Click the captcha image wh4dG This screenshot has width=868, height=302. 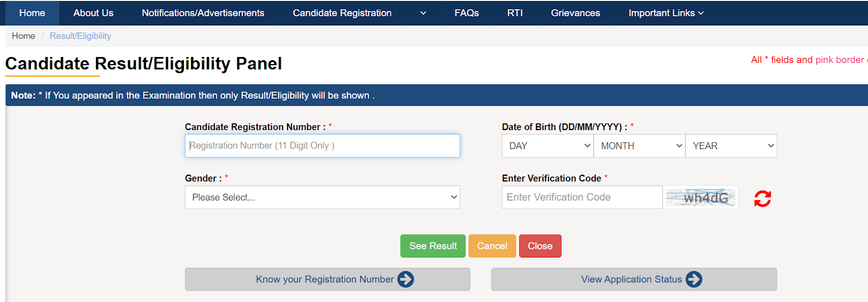pos(701,197)
